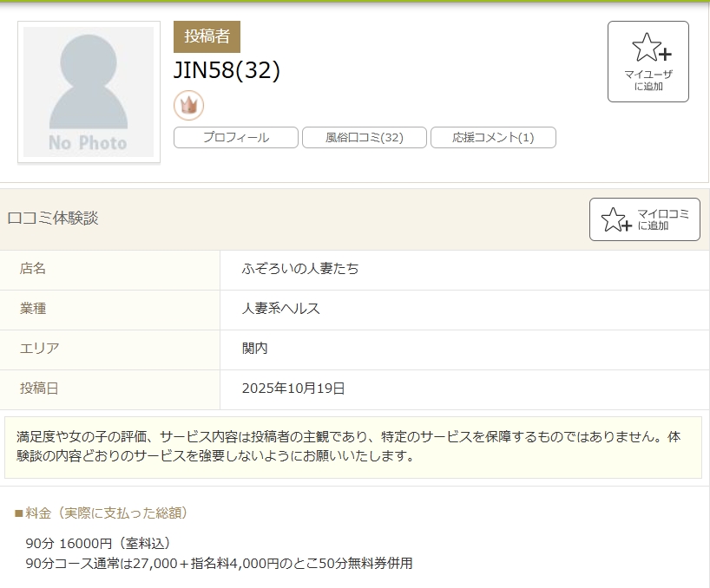Click the post date 2025年10月19日
The height and width of the screenshot is (588, 710).
[293, 389]
